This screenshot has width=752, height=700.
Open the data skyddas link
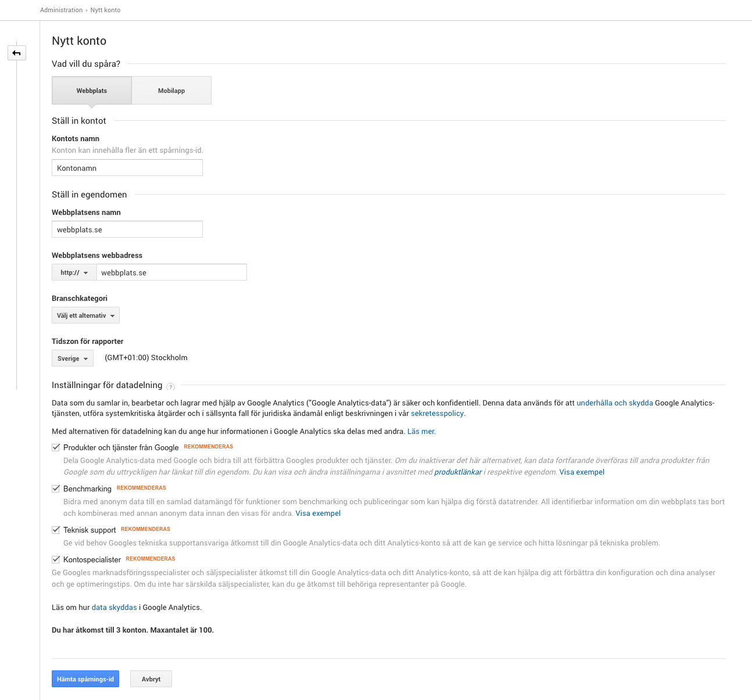coord(114,607)
